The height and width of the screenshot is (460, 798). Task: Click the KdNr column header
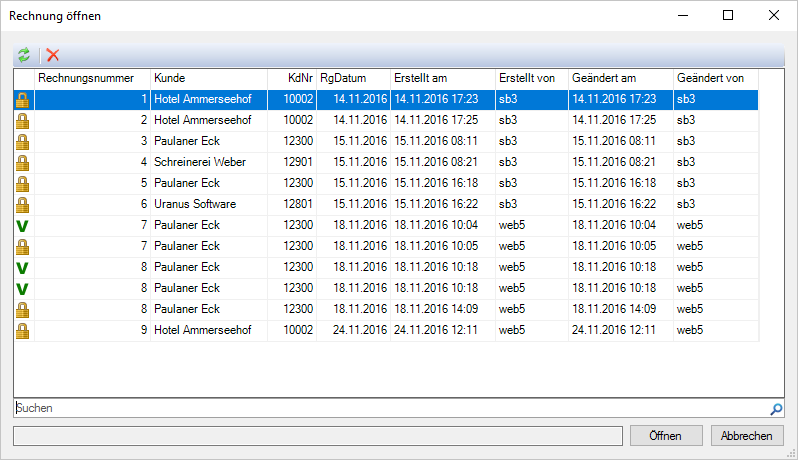point(292,78)
